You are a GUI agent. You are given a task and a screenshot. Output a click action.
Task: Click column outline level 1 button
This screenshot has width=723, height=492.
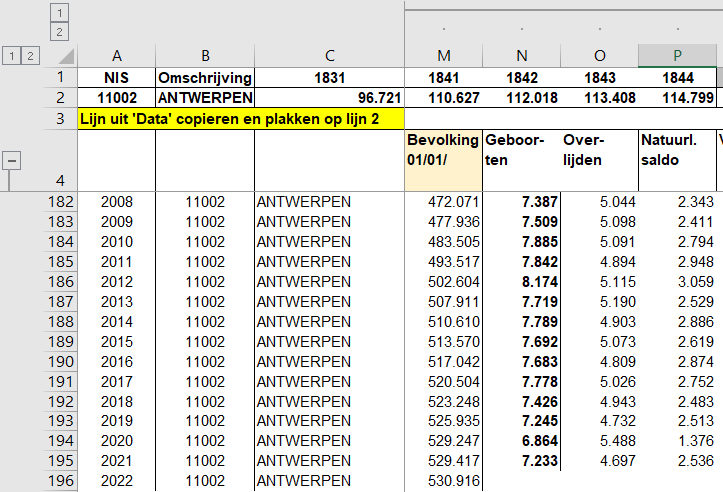click(59, 12)
